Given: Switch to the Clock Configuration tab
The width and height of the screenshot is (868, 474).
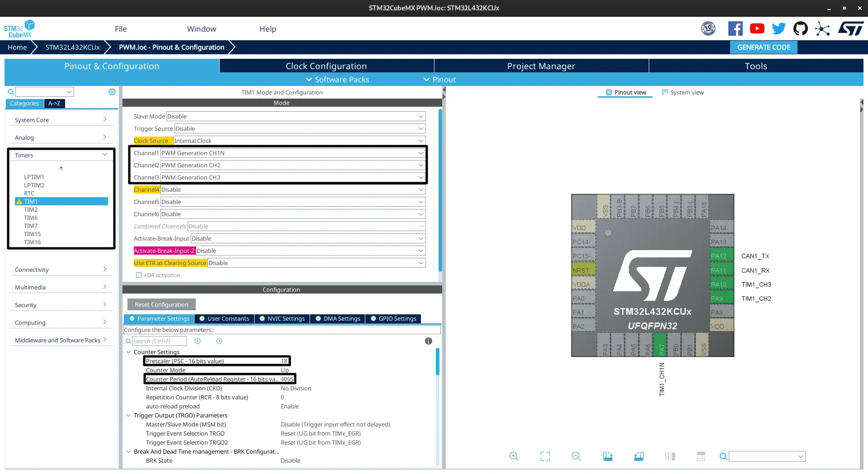Looking at the screenshot, I should point(326,66).
